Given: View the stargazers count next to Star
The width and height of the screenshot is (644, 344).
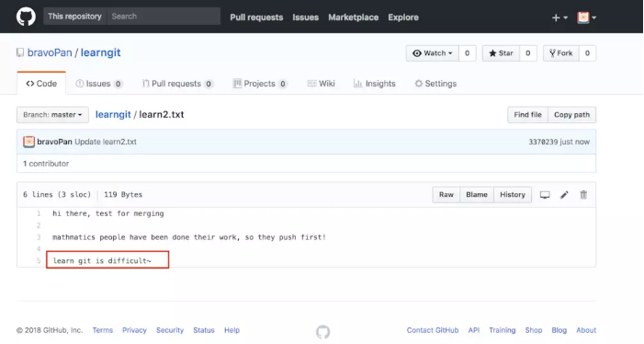Looking at the screenshot, I should 527,53.
